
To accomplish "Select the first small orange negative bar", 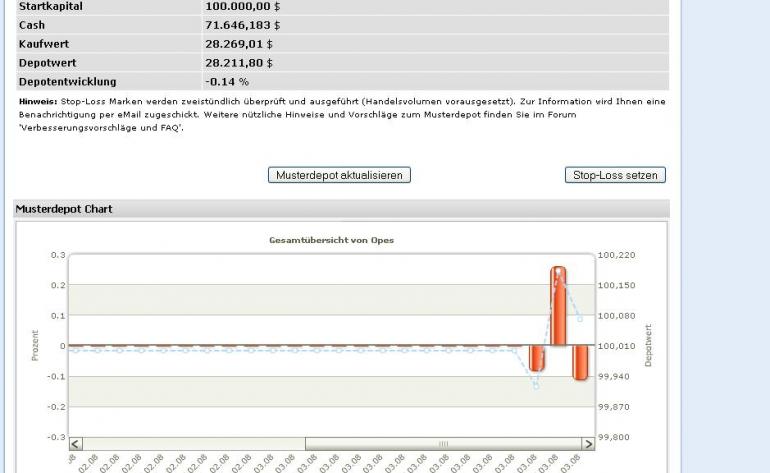I will [x=536, y=359].
